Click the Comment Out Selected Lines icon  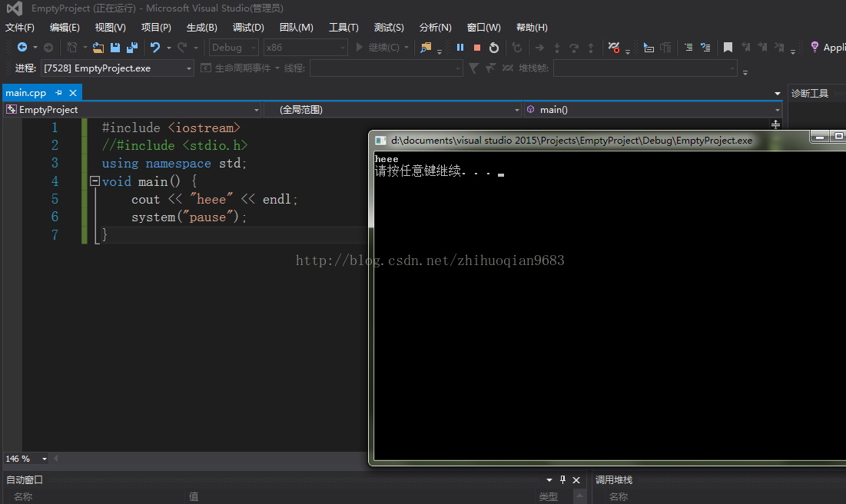tap(688, 48)
